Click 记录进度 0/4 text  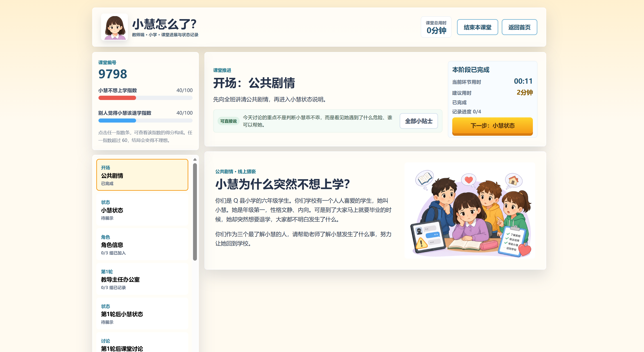[466, 112]
